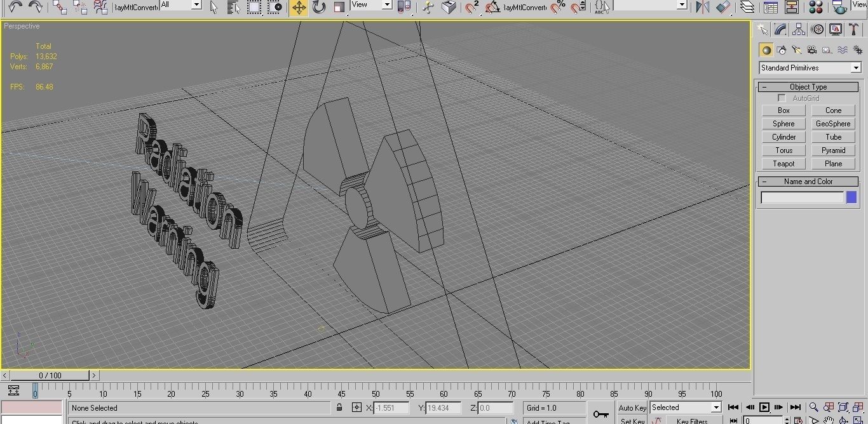Open Named Selection Sets dropdown
Image resolution: width=868 pixels, height=424 pixels.
click(651, 4)
